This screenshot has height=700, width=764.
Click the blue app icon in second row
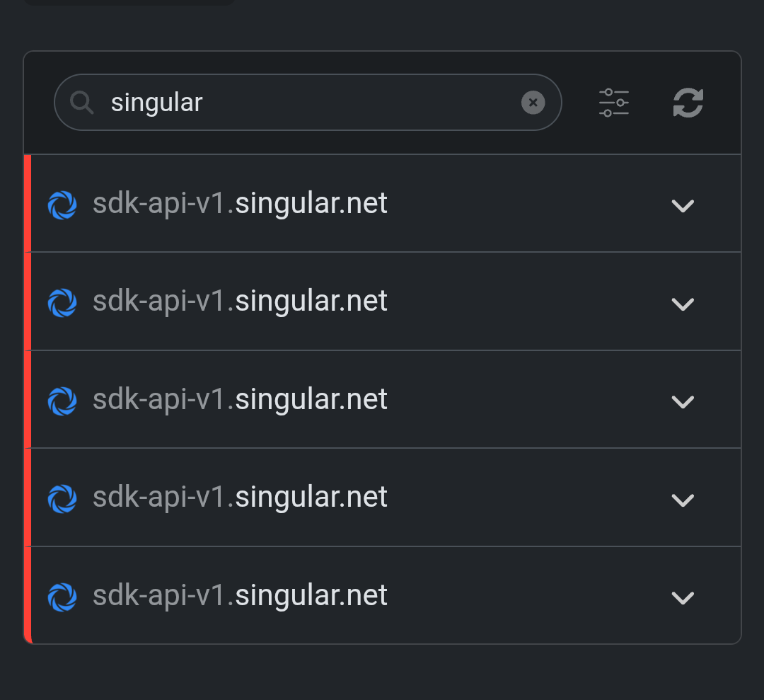(62, 303)
